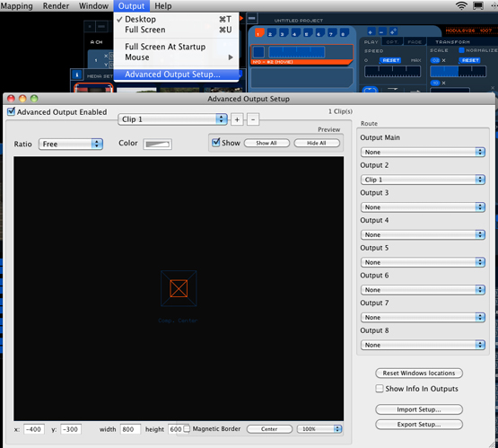
Task: Select layer tab number 5
Action: [307, 33]
